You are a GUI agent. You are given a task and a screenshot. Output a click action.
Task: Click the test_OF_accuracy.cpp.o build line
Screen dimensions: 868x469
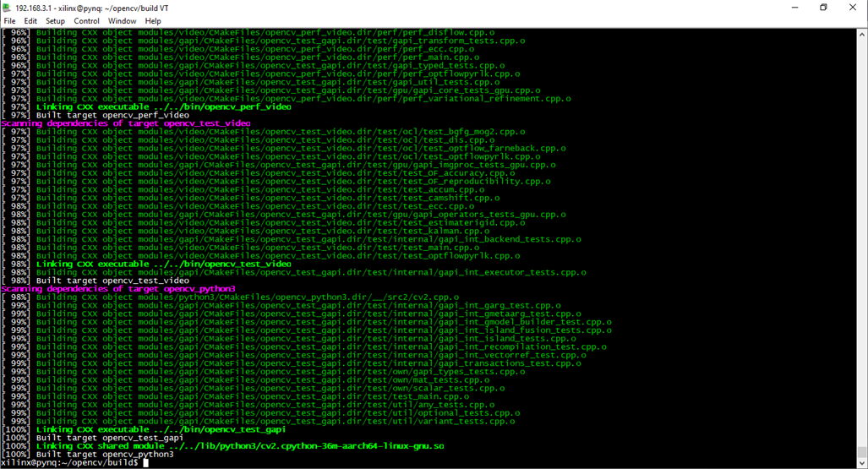pos(258,172)
